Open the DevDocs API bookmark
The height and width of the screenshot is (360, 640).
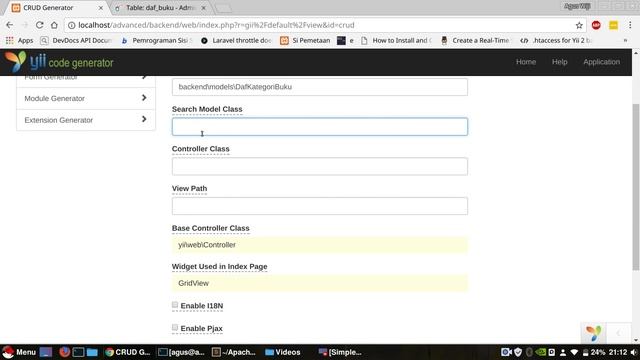tap(76, 40)
